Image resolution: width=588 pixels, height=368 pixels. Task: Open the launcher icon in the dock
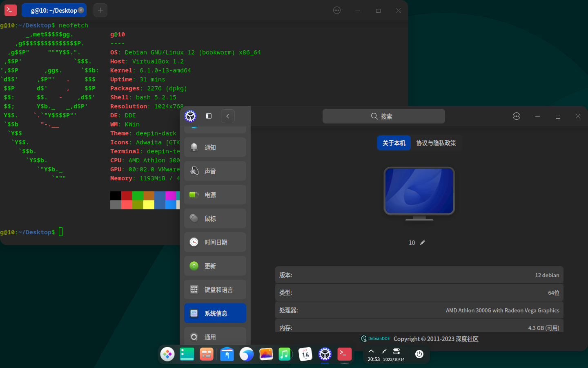[x=167, y=354]
